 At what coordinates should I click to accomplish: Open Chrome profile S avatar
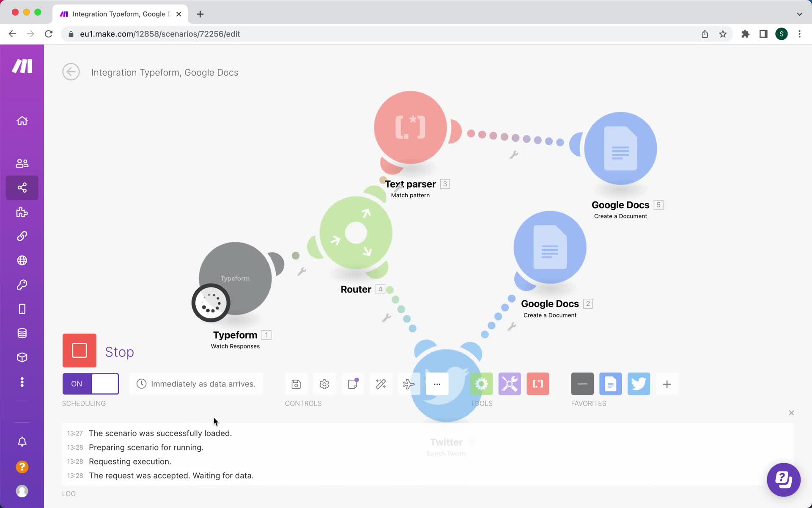782,34
